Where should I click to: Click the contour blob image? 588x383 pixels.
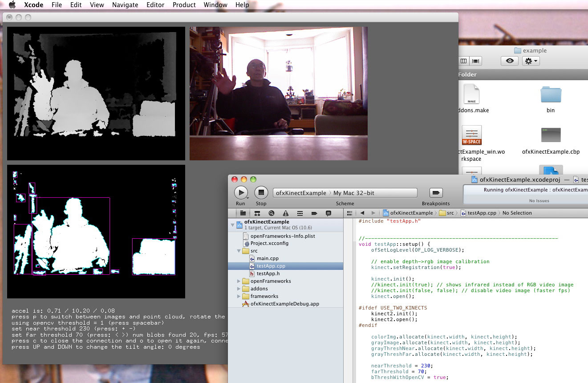pos(96,232)
